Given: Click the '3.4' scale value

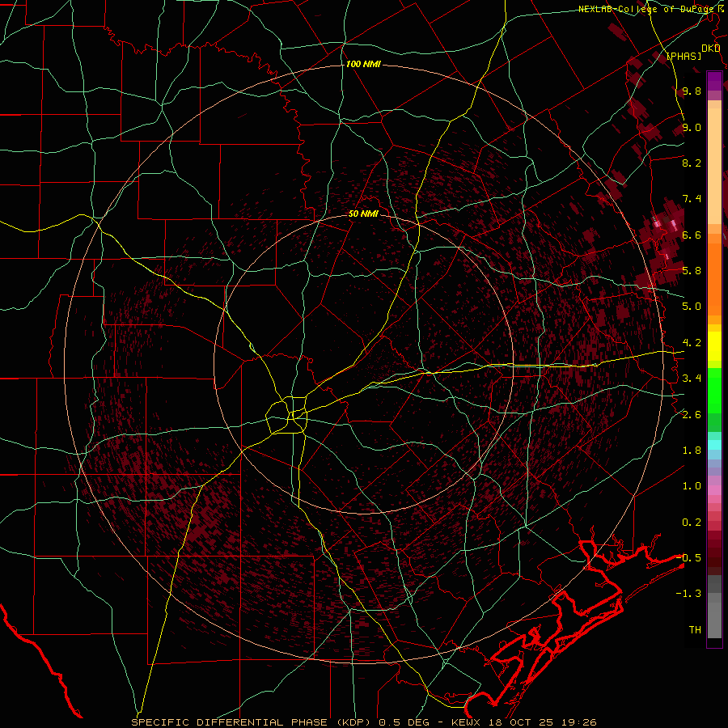Looking at the screenshot, I should [x=692, y=379].
